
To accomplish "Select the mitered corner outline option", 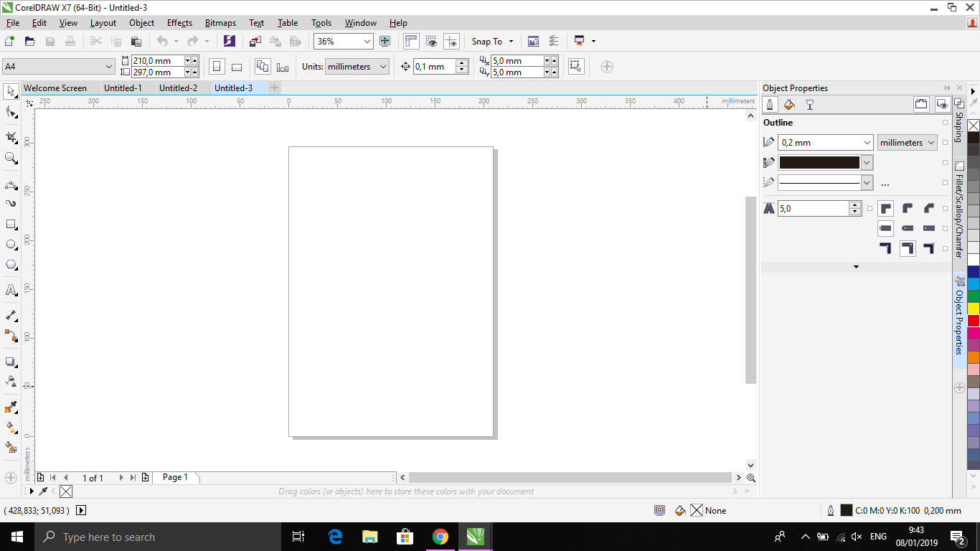I will [x=886, y=209].
